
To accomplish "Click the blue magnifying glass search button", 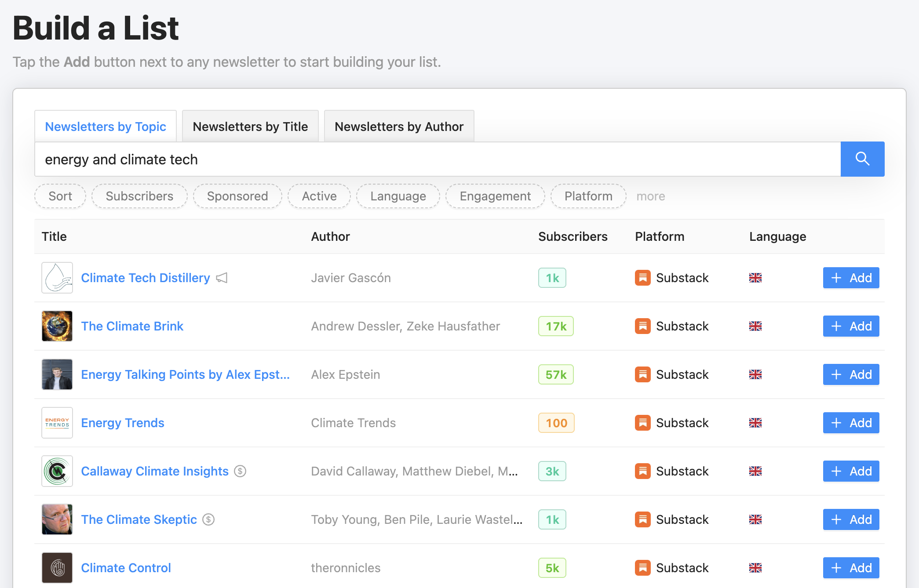I will tap(862, 159).
